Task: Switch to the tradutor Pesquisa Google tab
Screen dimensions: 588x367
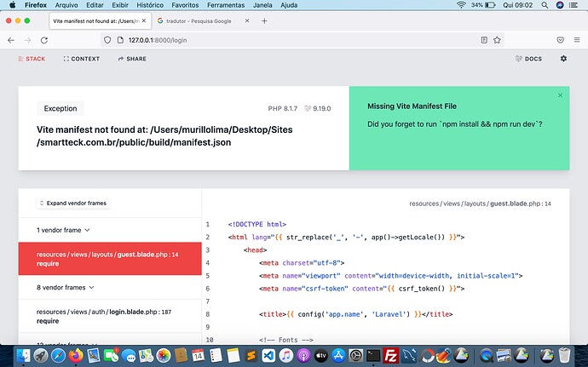Action: tap(203, 21)
